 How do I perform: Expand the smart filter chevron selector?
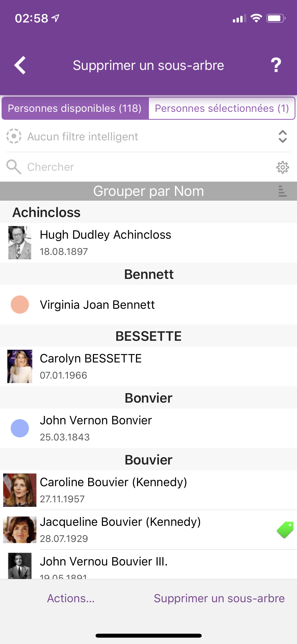[282, 136]
